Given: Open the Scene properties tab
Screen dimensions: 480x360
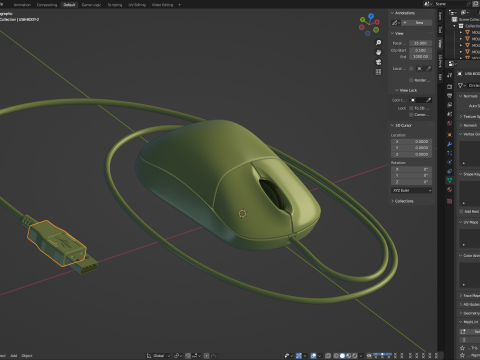Looking at the screenshot, I should tap(450, 114).
